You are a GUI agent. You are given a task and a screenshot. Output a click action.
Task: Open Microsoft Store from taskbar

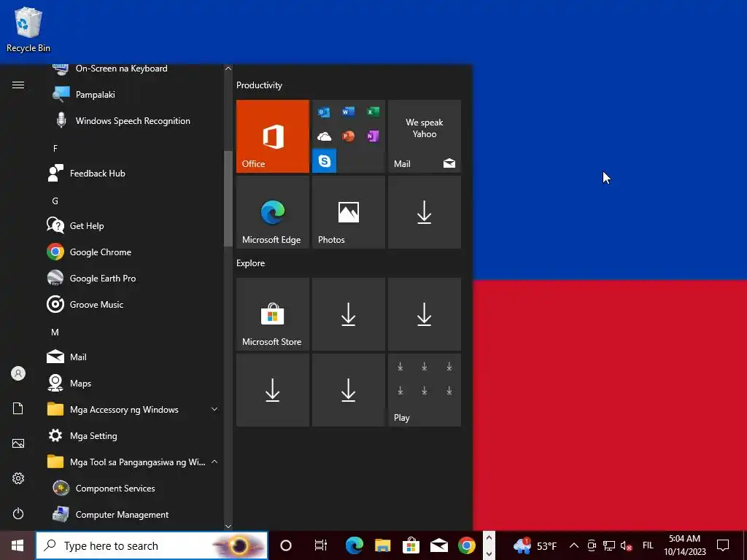pyautogui.click(x=411, y=545)
